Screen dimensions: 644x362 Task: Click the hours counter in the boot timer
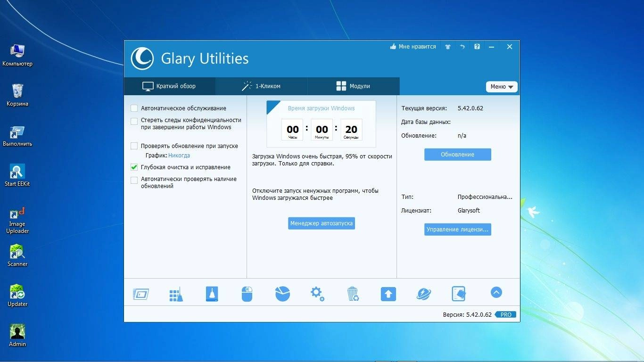[293, 130]
